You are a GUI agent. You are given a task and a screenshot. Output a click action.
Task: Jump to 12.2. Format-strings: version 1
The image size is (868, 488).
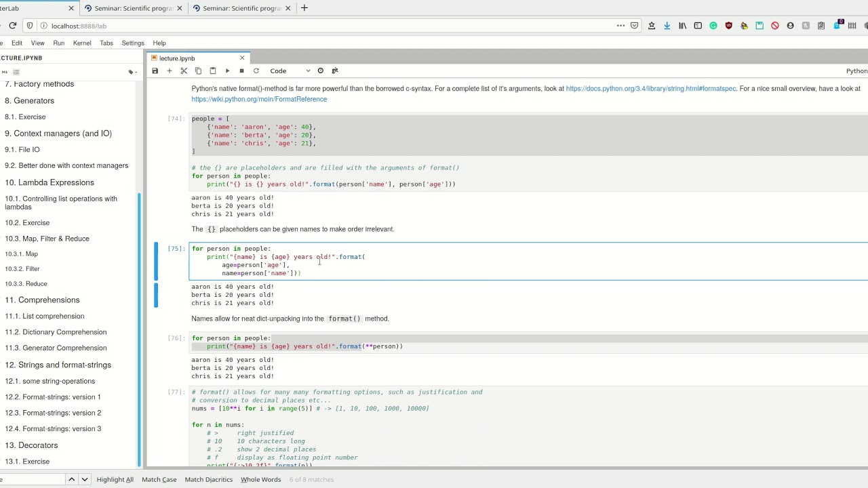[53, 396]
